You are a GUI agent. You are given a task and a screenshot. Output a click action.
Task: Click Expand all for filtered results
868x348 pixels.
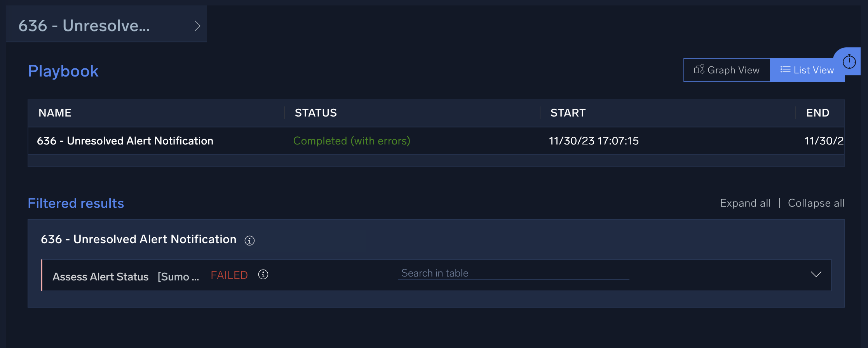coord(745,203)
